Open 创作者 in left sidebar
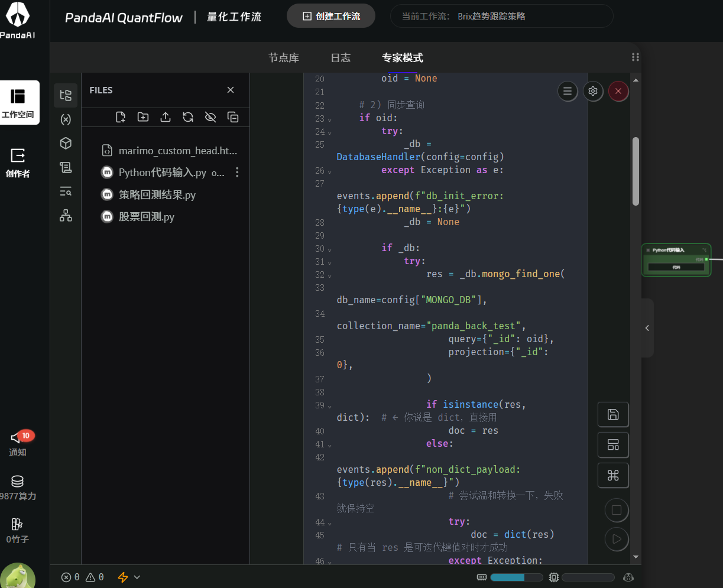Viewport: 723px width, 588px height. pos(18,163)
